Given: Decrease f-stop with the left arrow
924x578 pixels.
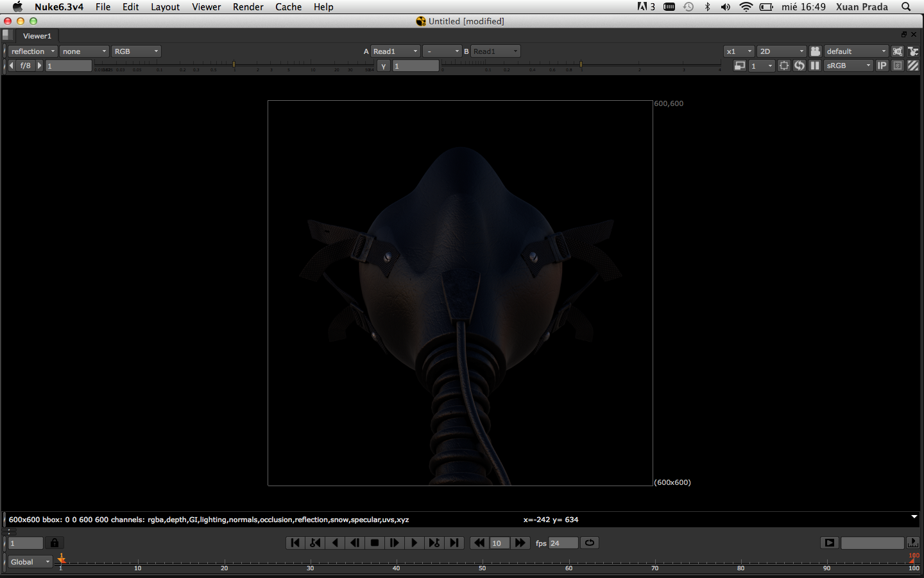Looking at the screenshot, I should point(12,66).
